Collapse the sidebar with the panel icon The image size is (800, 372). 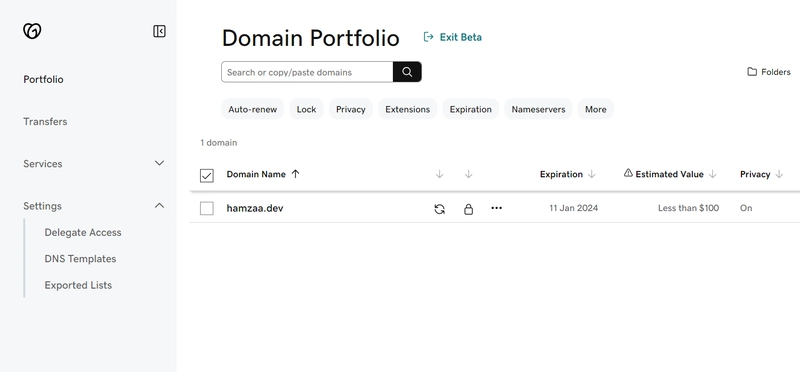159,31
